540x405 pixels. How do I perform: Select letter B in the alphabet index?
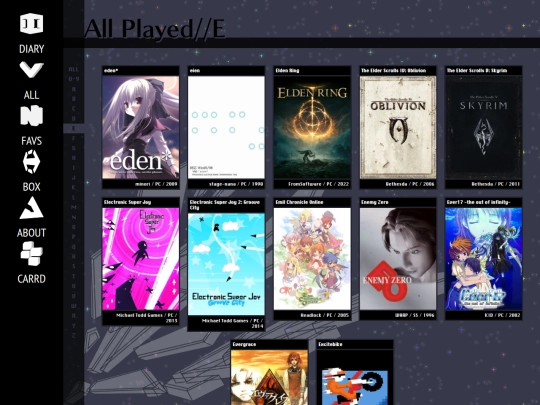click(74, 99)
